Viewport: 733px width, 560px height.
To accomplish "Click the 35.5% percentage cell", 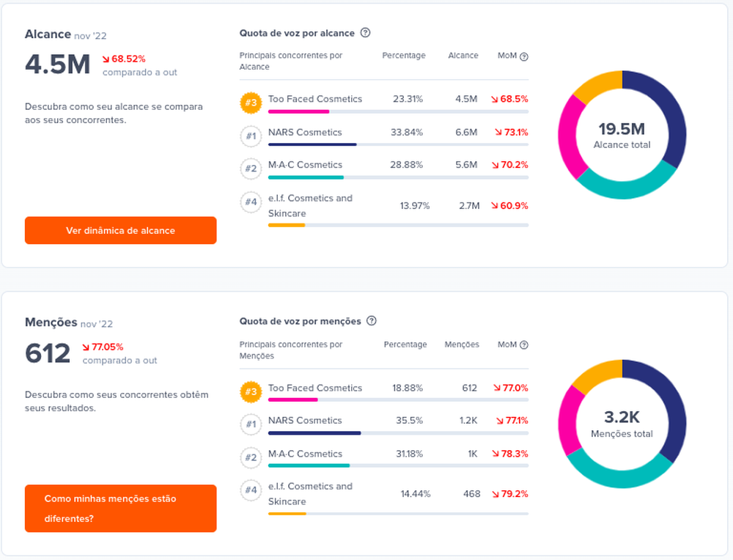I will [409, 421].
